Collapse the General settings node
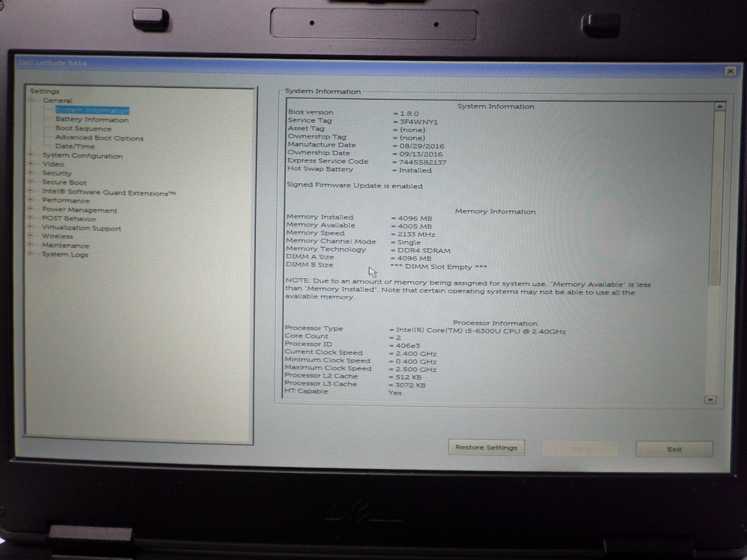 (31, 100)
